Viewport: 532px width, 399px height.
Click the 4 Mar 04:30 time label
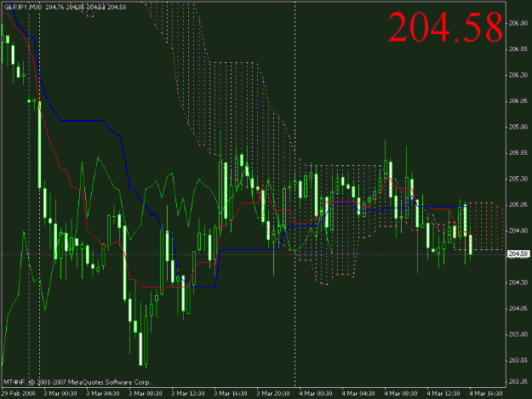click(x=358, y=394)
